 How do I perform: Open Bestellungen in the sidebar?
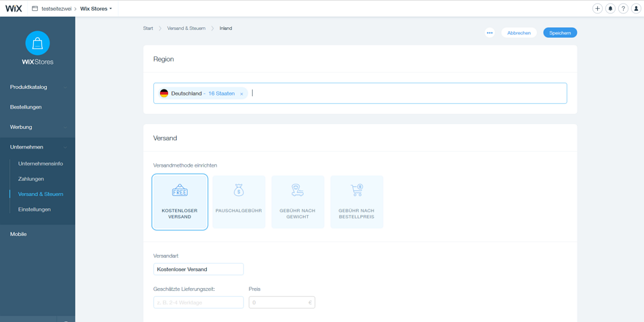tap(26, 107)
